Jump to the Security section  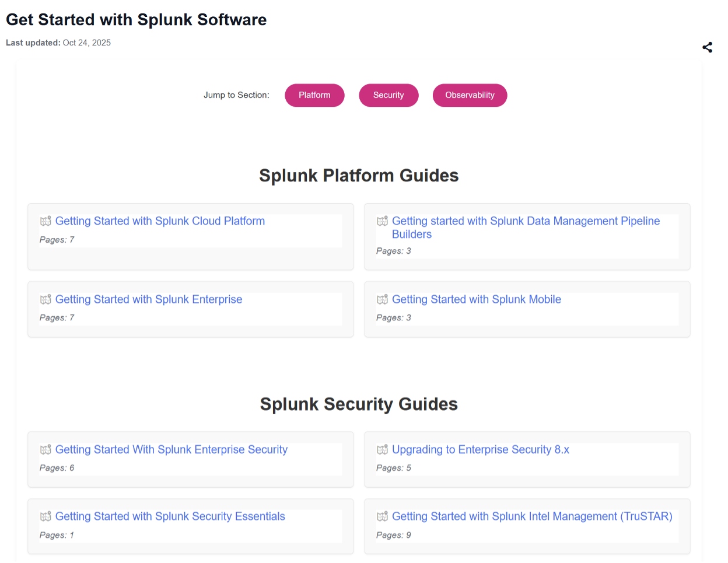click(x=388, y=95)
